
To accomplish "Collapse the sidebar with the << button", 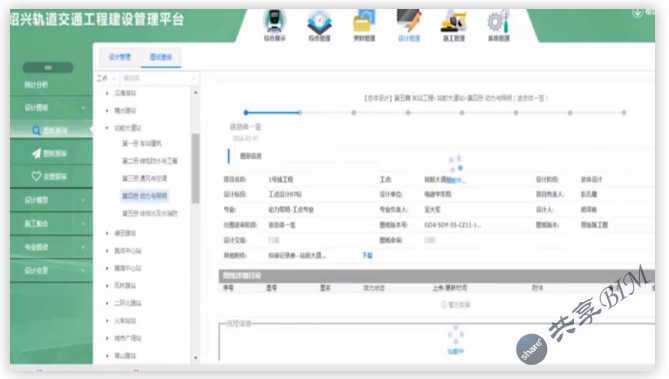I will [x=48, y=67].
